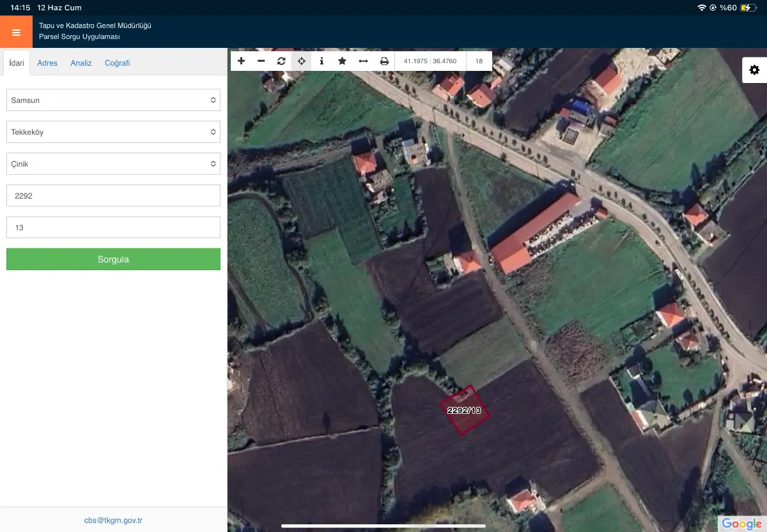
Task: Select the distance measure tool
Action: pyautogui.click(x=363, y=61)
